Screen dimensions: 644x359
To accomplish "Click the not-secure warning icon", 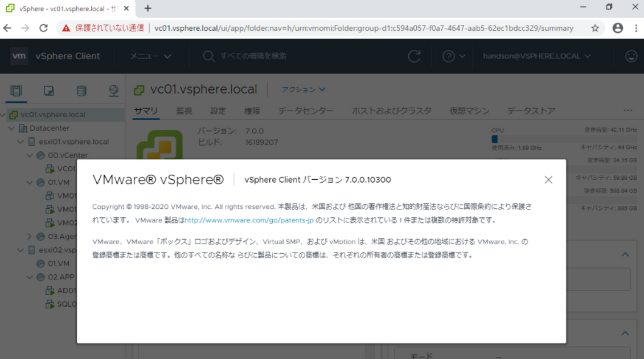I will click(x=66, y=28).
